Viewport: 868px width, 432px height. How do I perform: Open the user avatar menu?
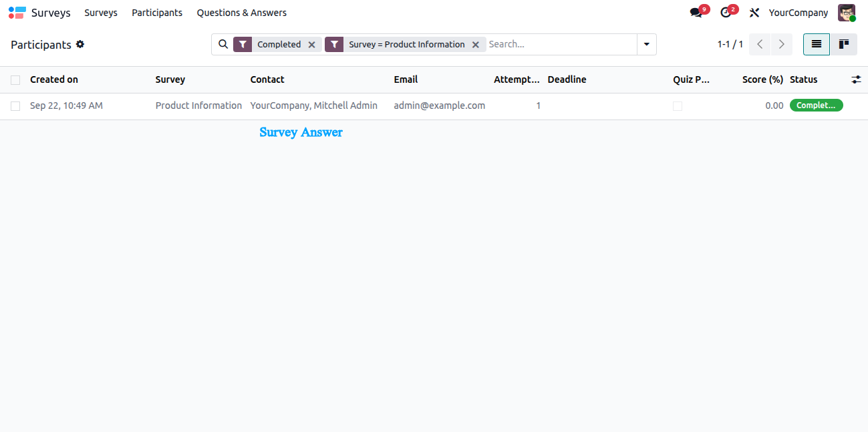(x=847, y=13)
